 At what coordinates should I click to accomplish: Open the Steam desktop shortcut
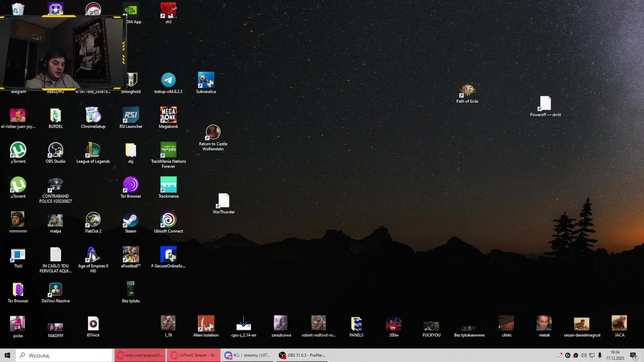click(131, 223)
